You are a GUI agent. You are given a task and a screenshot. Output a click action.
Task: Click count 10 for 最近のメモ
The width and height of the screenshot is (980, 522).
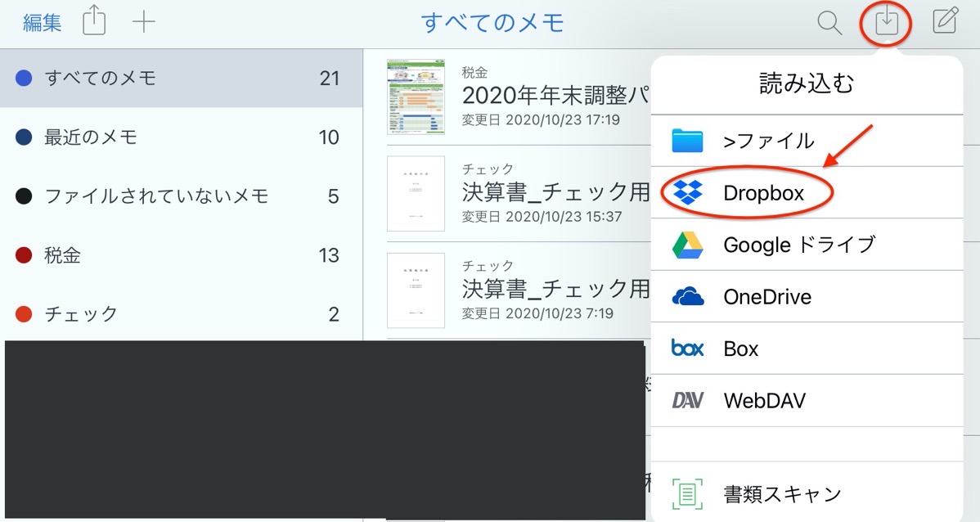click(x=329, y=137)
